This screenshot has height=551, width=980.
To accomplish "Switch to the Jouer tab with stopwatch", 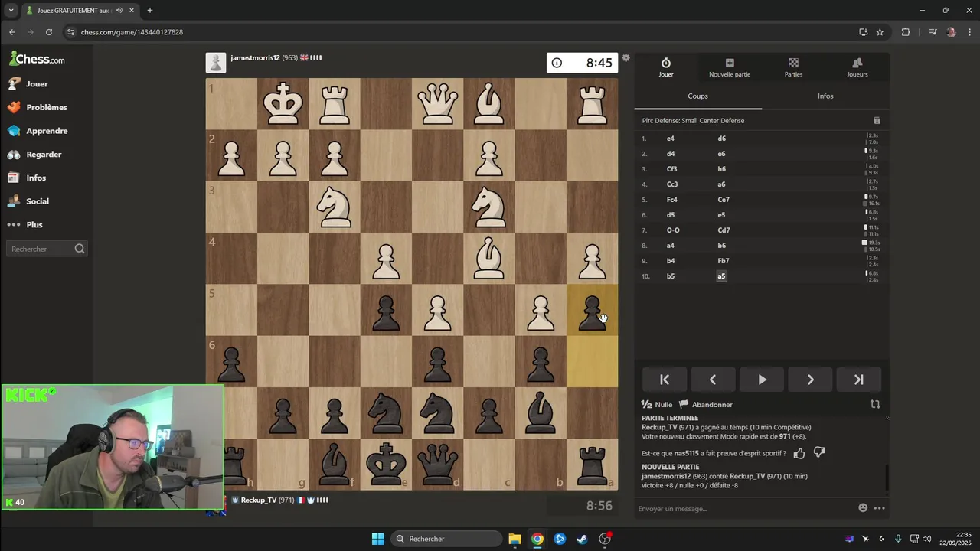I will click(666, 67).
